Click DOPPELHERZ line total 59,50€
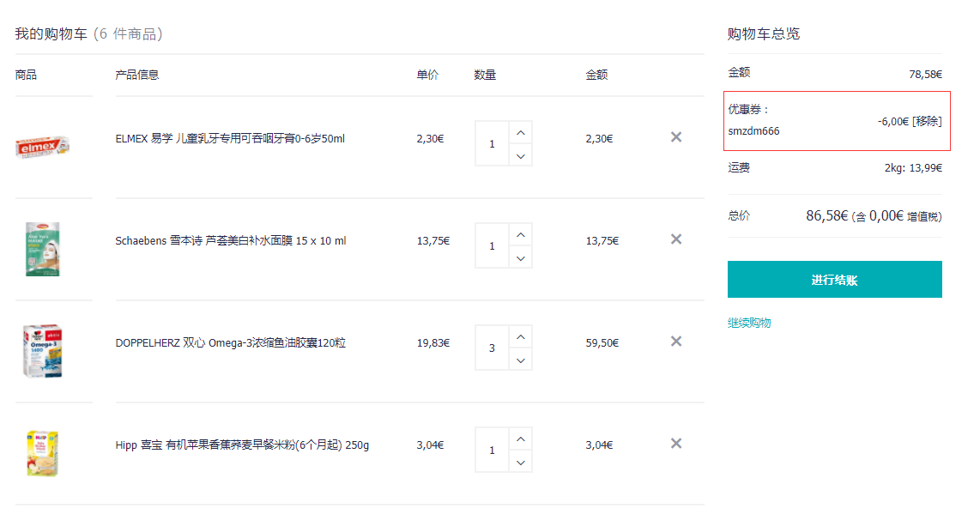 [x=602, y=343]
